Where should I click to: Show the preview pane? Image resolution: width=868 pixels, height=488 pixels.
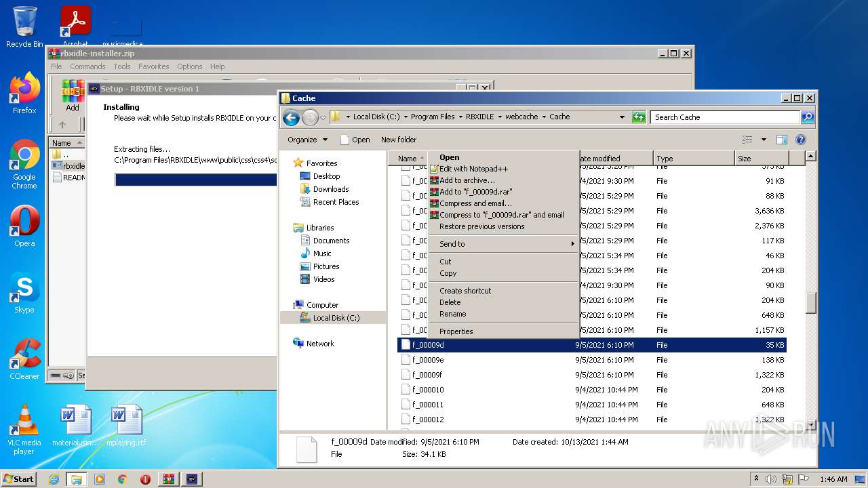[782, 140]
